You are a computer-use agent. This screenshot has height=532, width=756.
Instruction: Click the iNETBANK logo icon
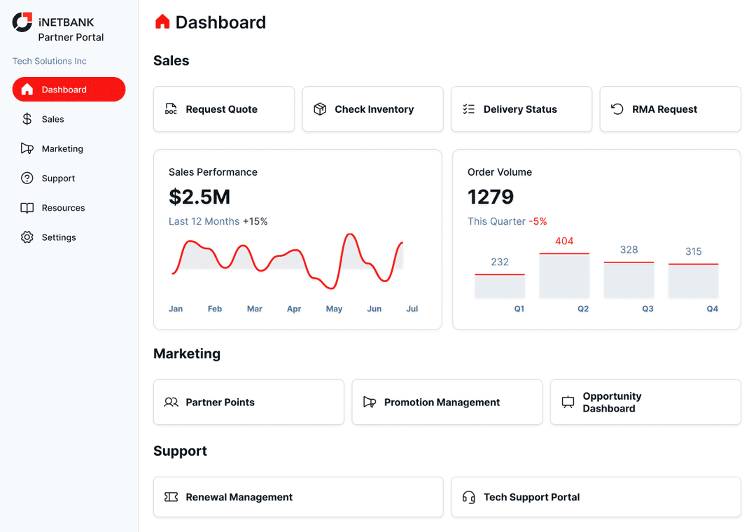(22, 22)
